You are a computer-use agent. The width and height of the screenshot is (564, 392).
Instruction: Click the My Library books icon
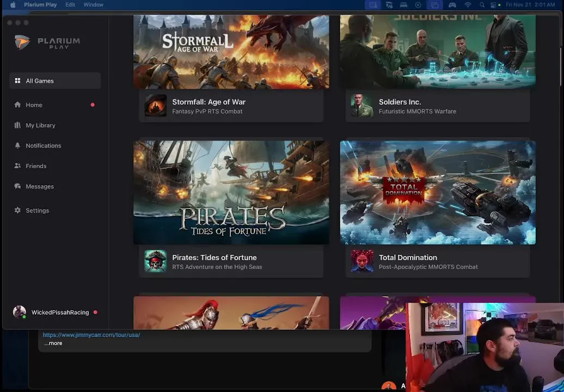tap(17, 125)
